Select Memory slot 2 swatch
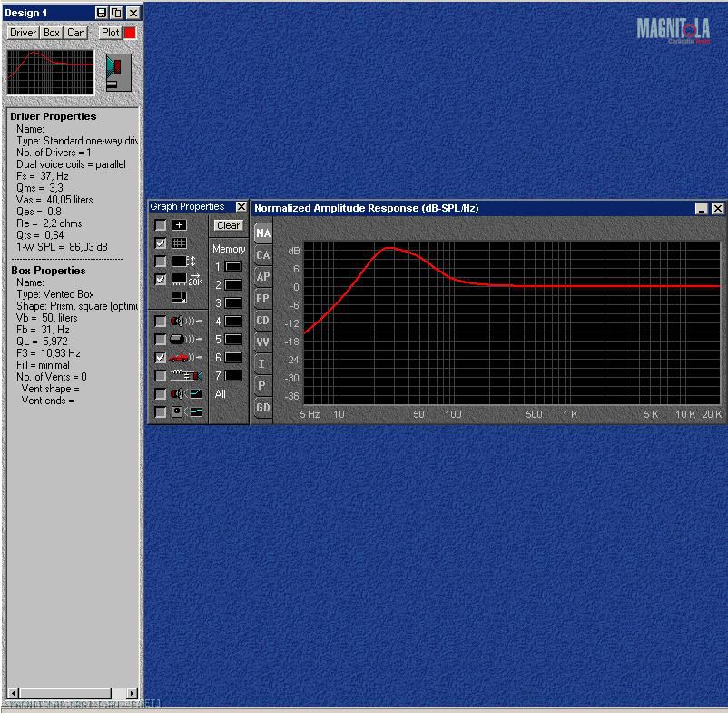The image size is (728, 713). click(x=233, y=284)
